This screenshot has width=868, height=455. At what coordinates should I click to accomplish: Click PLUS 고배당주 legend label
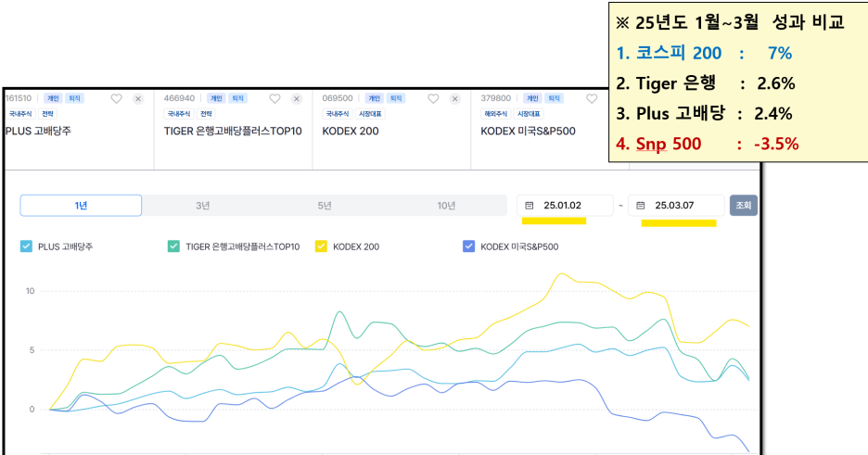coord(65,247)
